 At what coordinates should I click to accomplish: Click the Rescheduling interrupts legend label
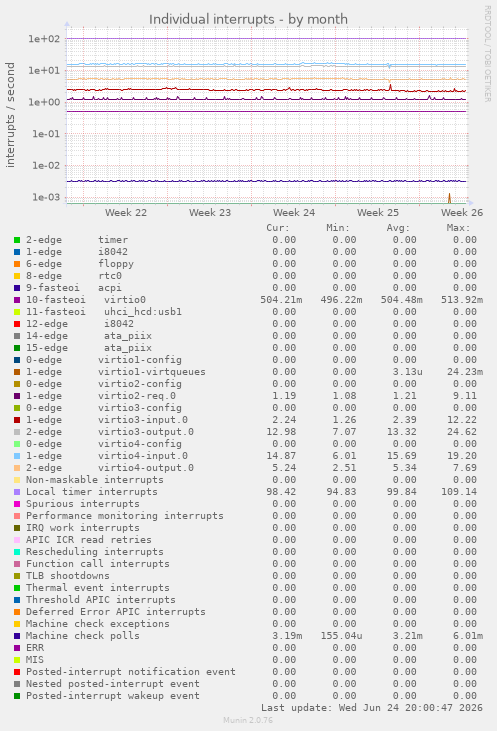(x=95, y=552)
